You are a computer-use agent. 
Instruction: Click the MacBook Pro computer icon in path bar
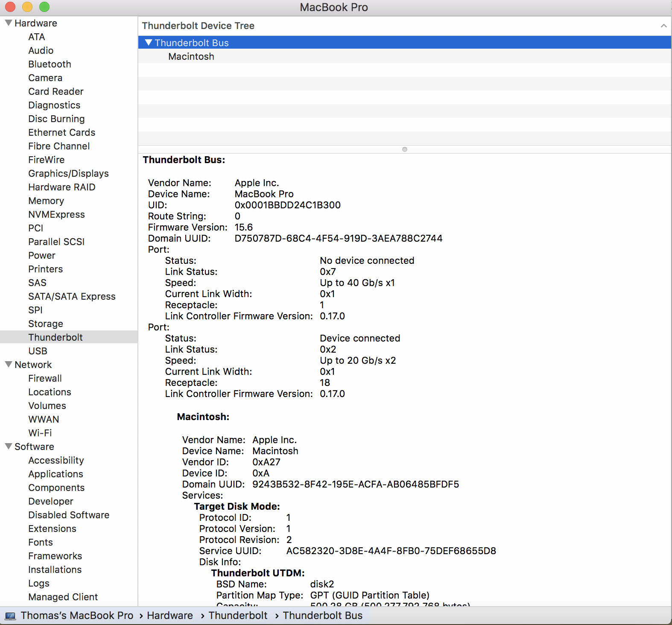10,616
